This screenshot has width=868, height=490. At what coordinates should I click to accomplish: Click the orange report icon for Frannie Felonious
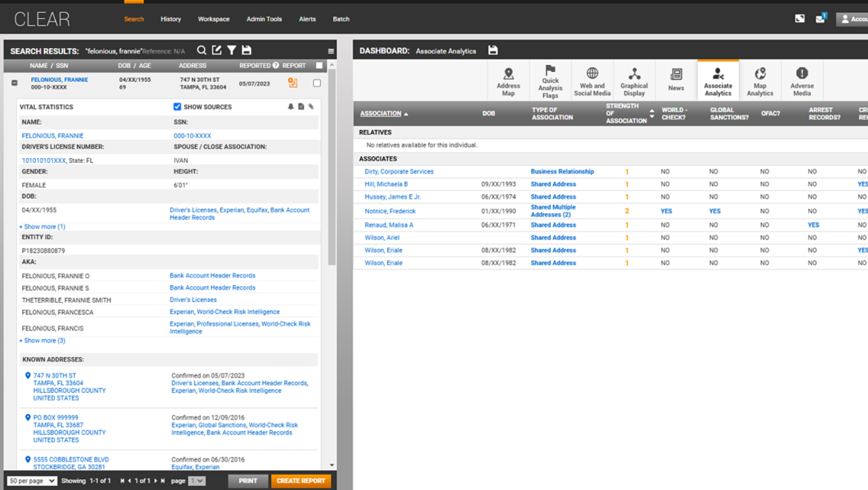coord(292,83)
